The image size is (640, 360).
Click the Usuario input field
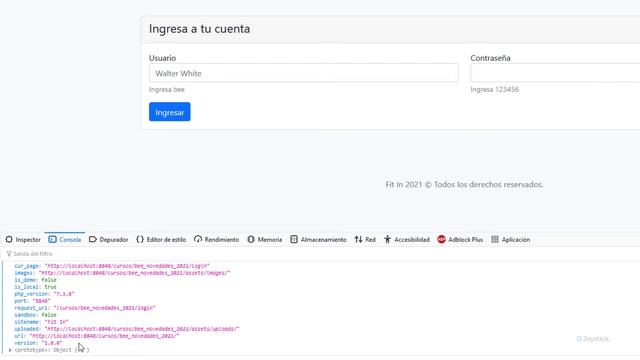point(304,73)
